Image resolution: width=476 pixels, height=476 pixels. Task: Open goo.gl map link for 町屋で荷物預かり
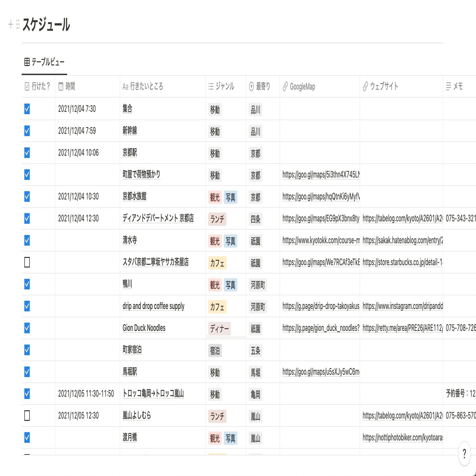[321, 175]
